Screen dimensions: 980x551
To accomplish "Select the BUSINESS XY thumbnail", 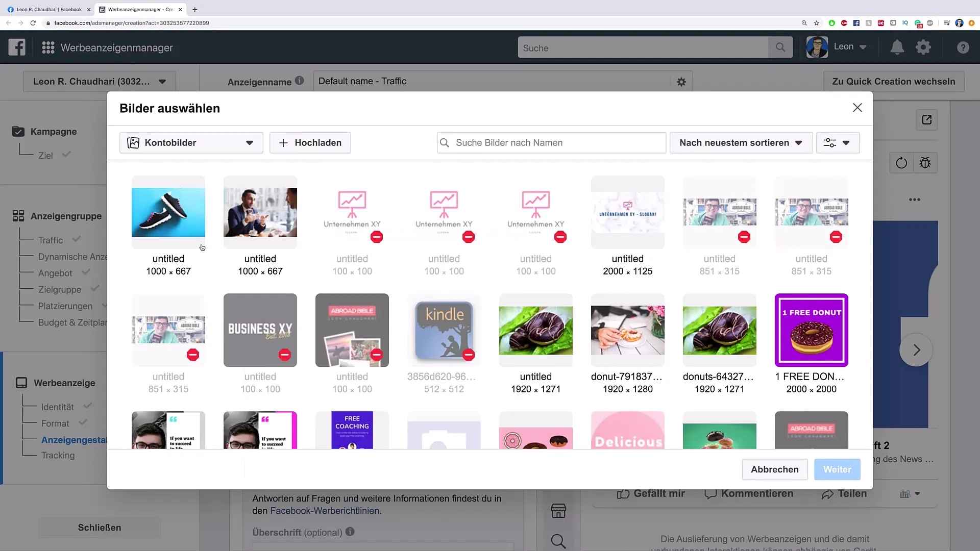I will pos(260,330).
